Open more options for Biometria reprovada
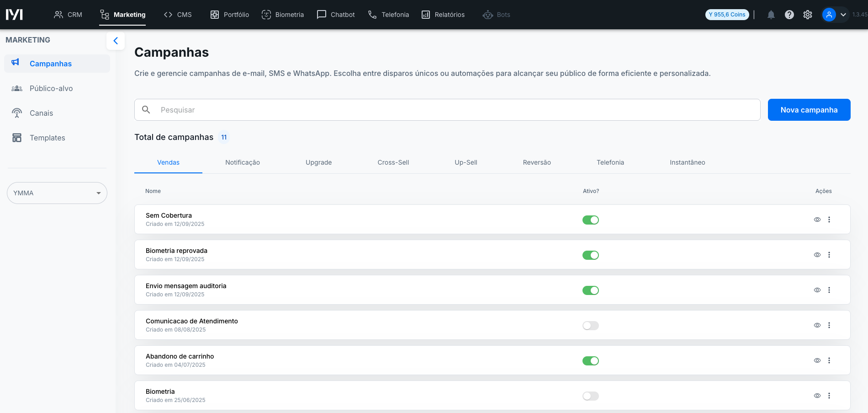This screenshot has height=413, width=868. pos(829,255)
